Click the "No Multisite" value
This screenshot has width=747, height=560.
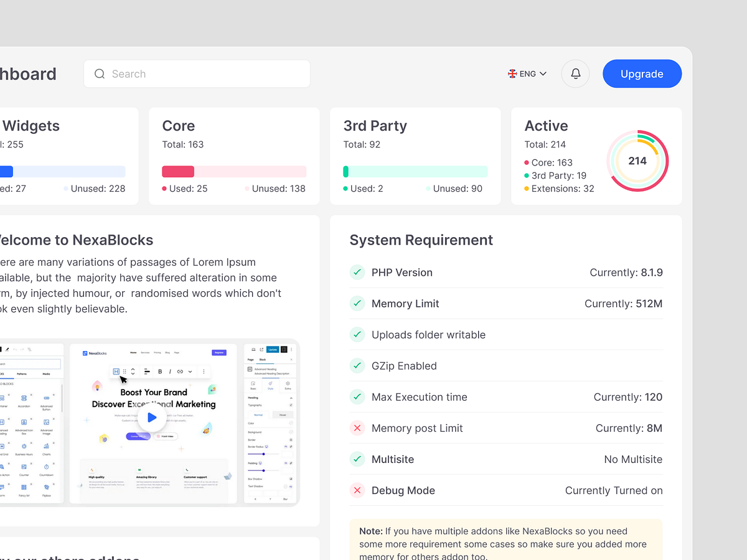(633, 459)
